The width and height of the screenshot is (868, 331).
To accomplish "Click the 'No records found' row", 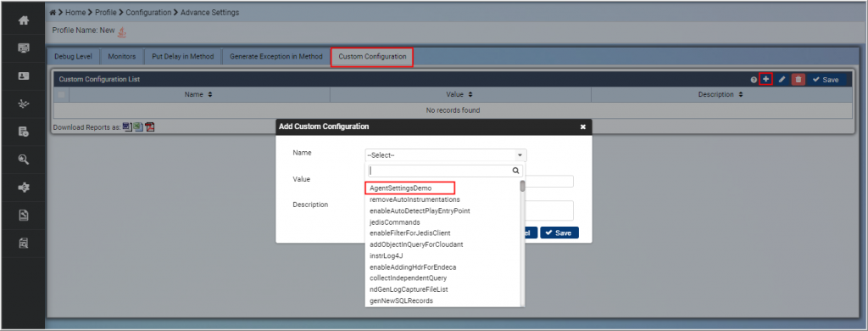I will click(x=453, y=110).
